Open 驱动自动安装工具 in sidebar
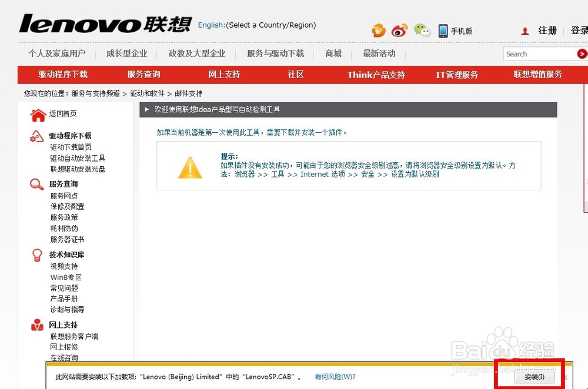The width and height of the screenshot is (588, 389). point(78,158)
